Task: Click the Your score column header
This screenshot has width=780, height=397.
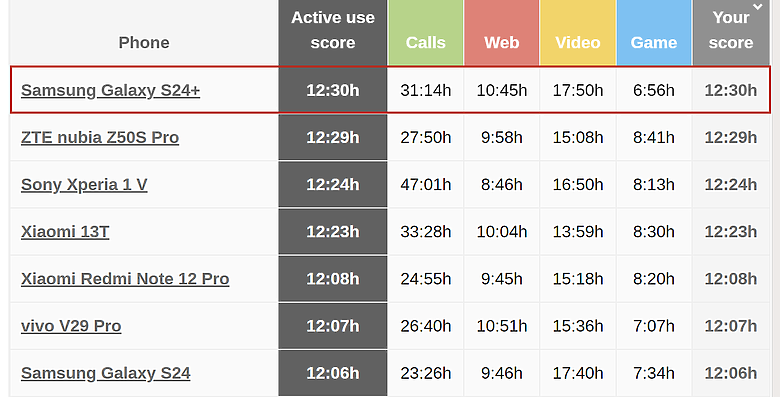Action: click(x=731, y=32)
